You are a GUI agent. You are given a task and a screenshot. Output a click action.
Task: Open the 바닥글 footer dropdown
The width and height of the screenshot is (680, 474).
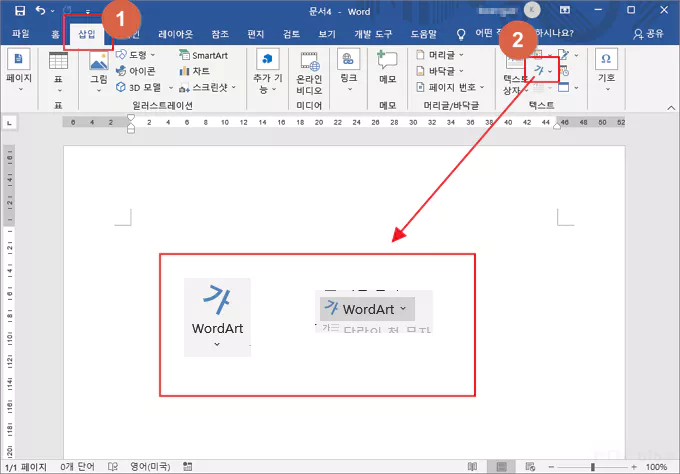click(440, 71)
